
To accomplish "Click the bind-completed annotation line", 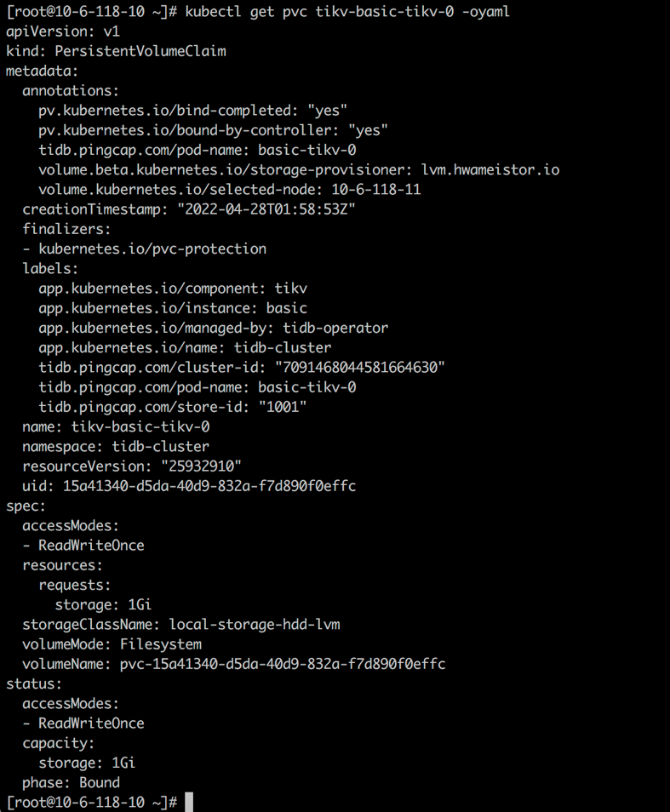I will [x=192, y=111].
